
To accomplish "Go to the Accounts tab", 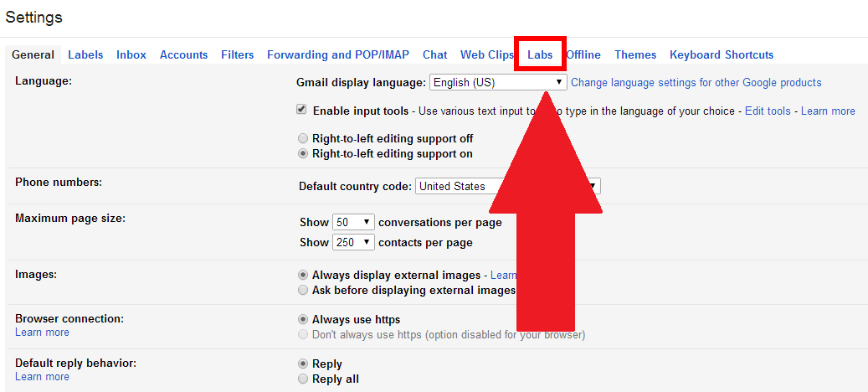I will (184, 54).
